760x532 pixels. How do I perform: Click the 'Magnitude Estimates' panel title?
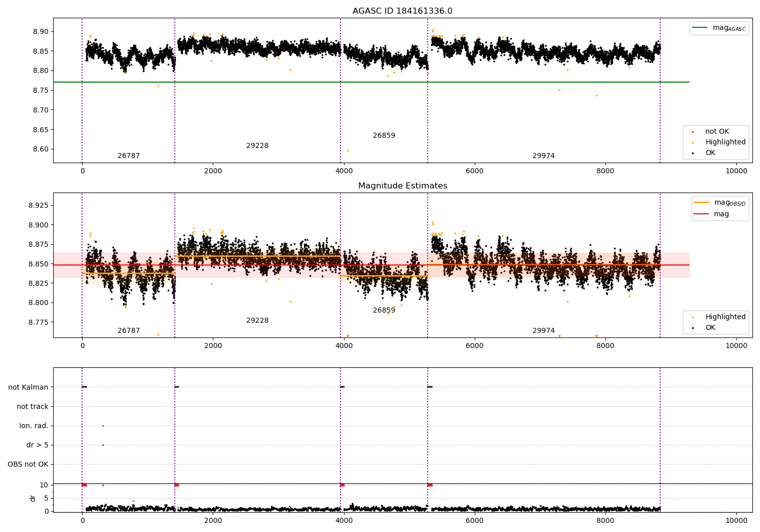[402, 186]
